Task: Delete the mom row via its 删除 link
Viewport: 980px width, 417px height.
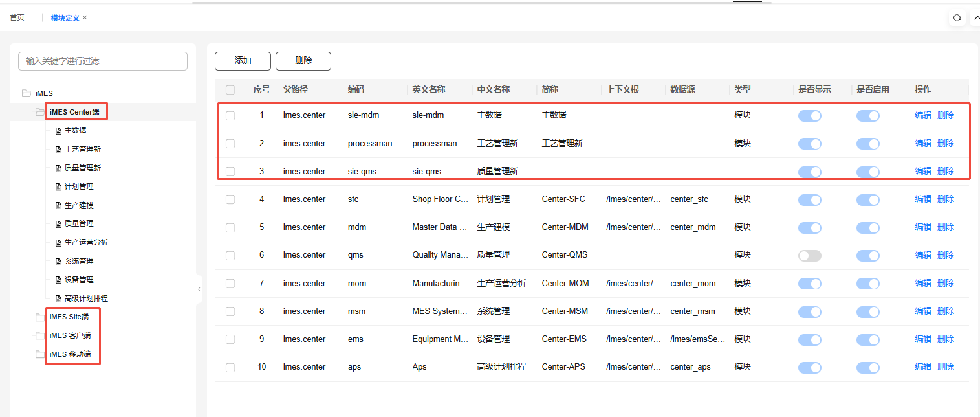Action: (946, 283)
